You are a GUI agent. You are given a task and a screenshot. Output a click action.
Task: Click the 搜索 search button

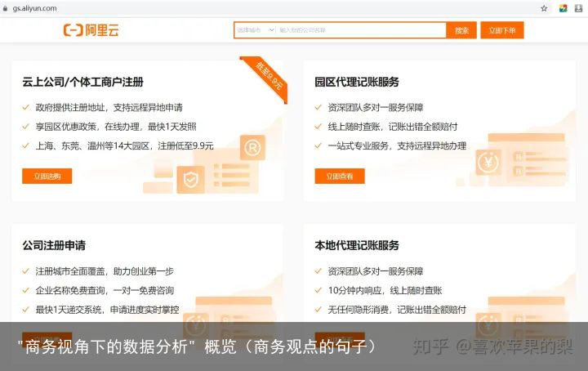coord(461,30)
